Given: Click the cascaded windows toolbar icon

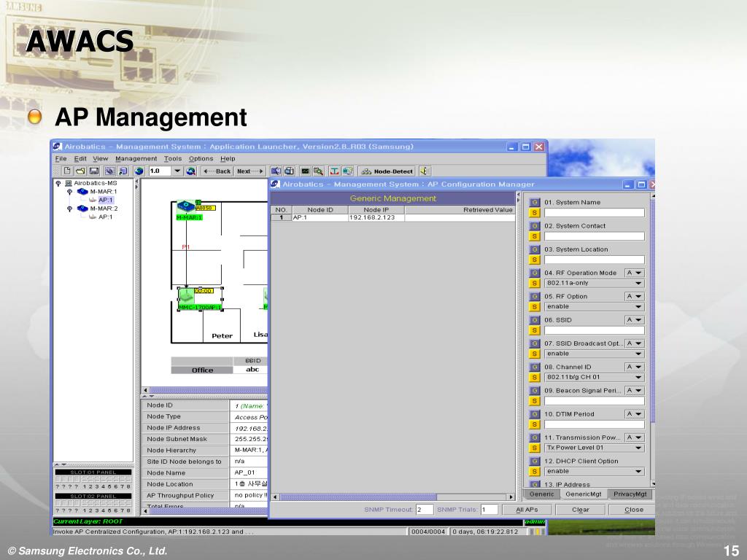Looking at the screenshot, I should coord(289,171).
